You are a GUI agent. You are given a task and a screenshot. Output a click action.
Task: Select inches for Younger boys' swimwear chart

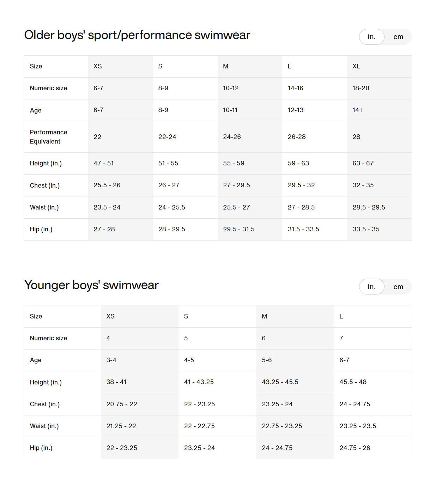click(x=371, y=287)
